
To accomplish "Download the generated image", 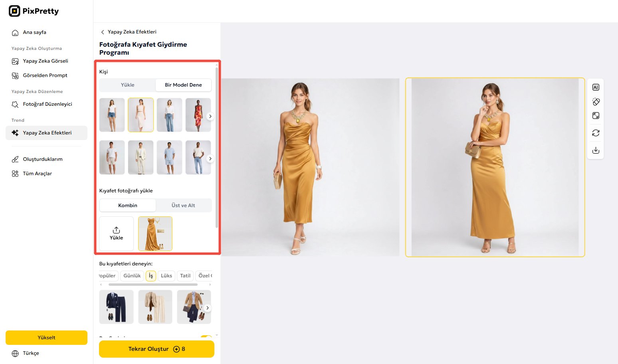I will (595, 150).
